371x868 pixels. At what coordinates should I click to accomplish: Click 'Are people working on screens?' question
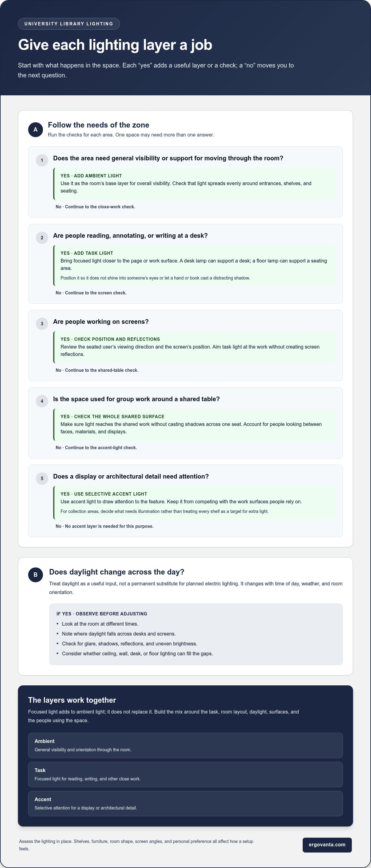(x=101, y=322)
